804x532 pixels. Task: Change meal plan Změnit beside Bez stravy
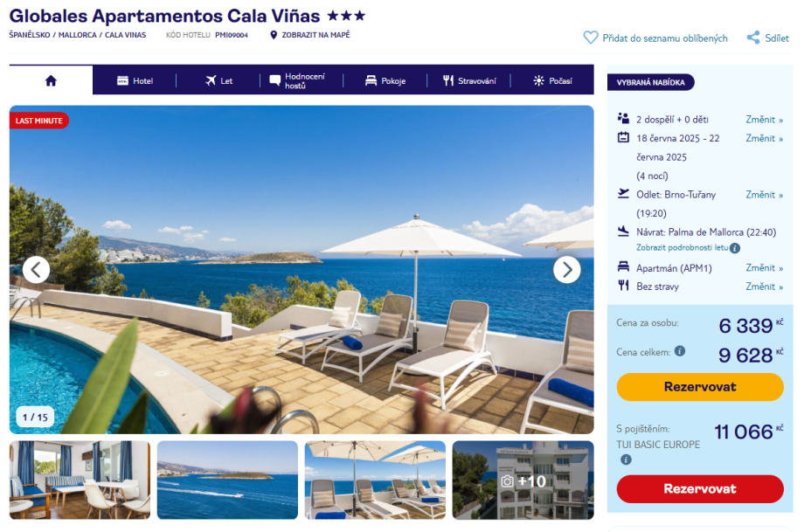click(x=764, y=287)
